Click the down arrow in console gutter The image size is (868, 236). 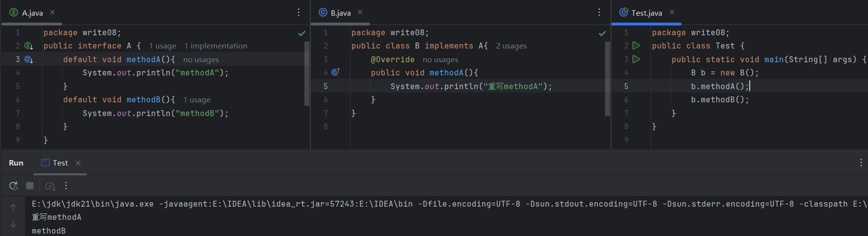[x=13, y=224]
